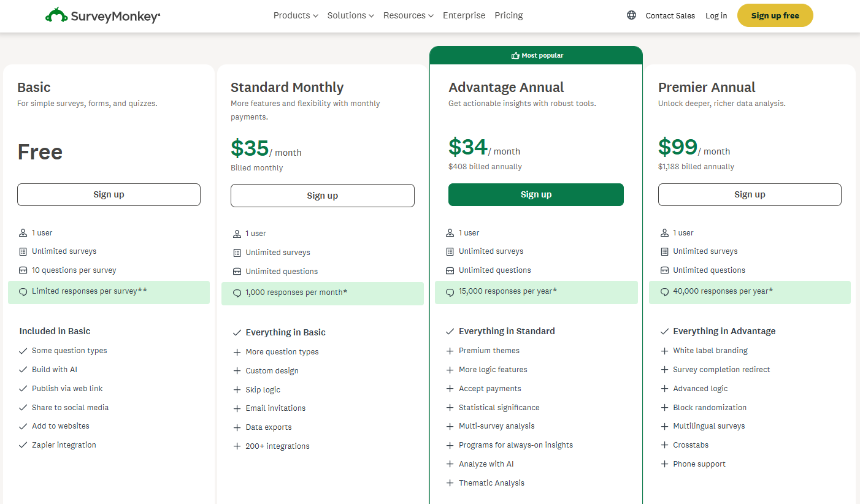This screenshot has height=504, width=860.
Task: Click the Advanced logic feature
Action: [701, 389]
